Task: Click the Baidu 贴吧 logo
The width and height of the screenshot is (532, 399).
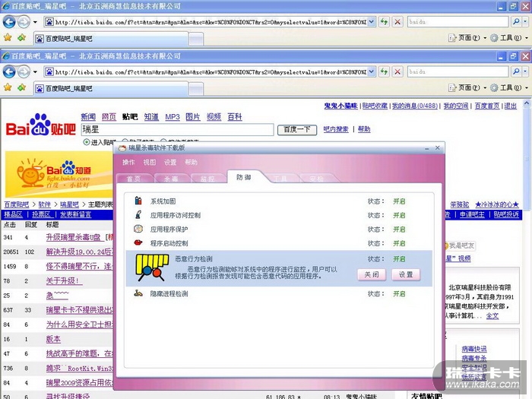Action: point(41,125)
